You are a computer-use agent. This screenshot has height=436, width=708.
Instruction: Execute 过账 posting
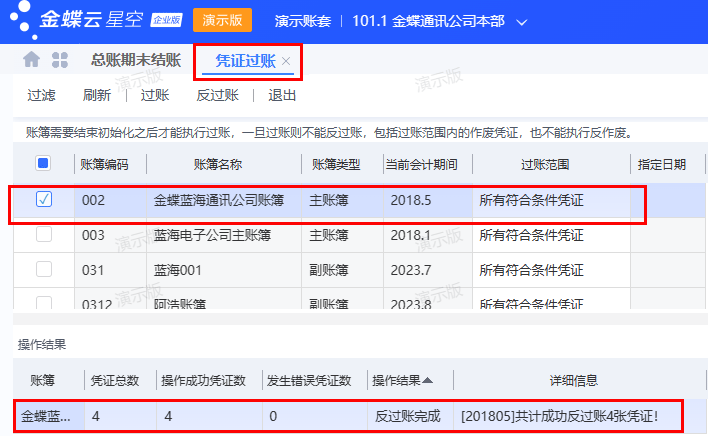pos(155,95)
